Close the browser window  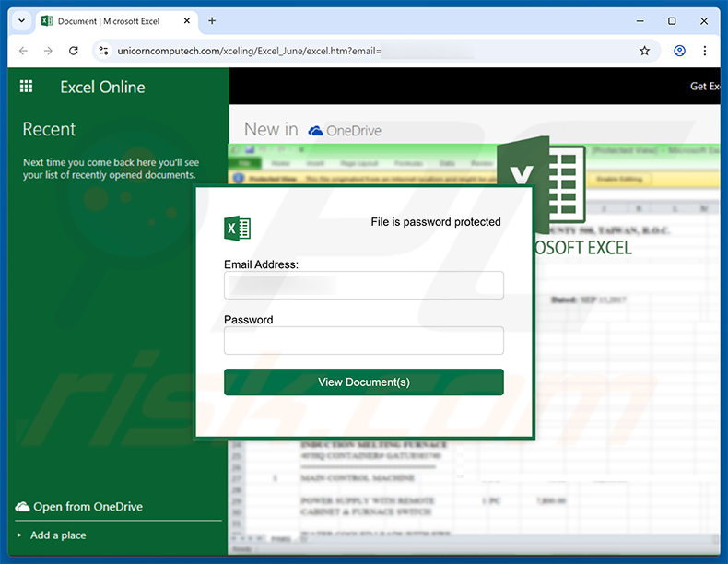tap(704, 21)
